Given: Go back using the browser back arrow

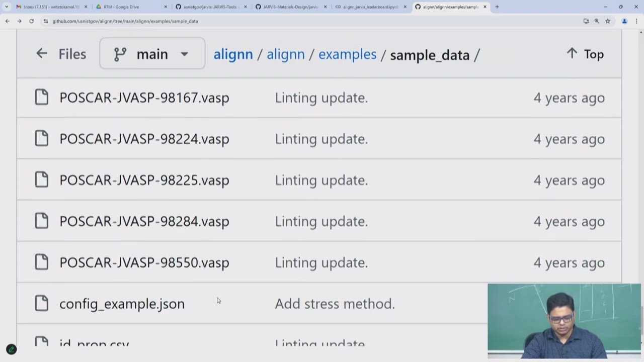Looking at the screenshot, I should coord(7,21).
